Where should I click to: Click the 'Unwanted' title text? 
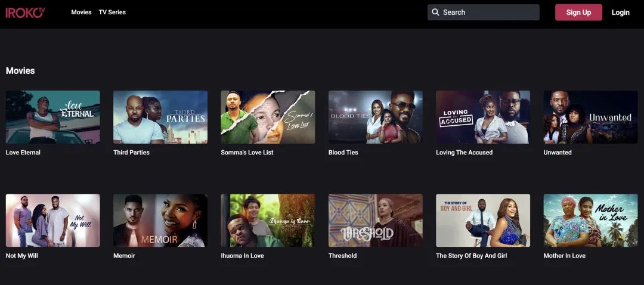(558, 153)
